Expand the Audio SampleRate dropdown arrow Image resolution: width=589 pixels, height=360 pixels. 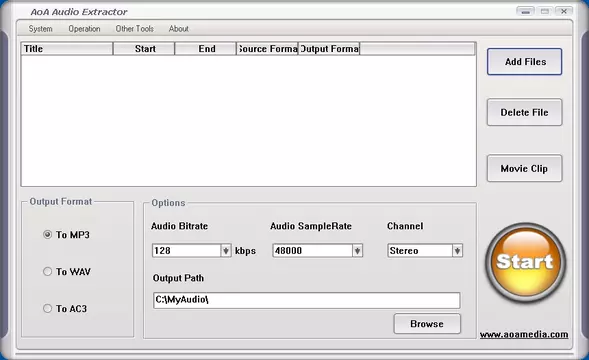tap(357, 251)
